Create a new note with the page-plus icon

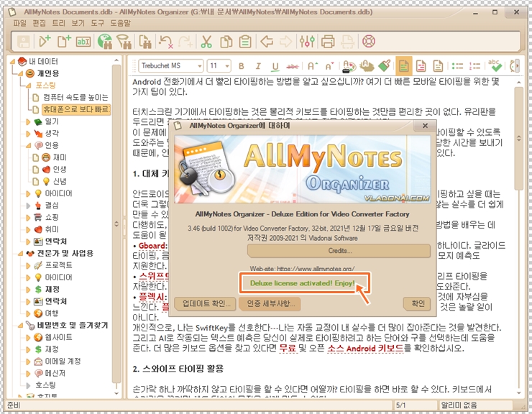[x=64, y=42]
